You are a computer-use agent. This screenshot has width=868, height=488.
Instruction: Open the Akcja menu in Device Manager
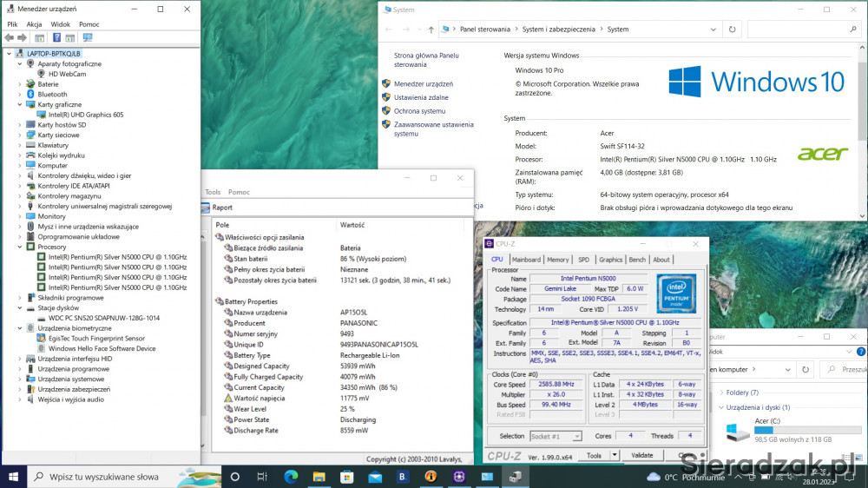tap(34, 24)
